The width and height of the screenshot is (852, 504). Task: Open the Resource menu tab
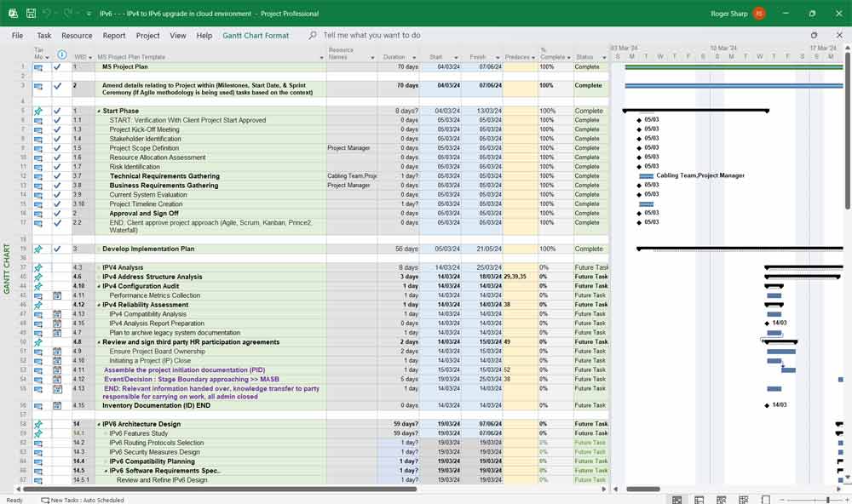77,36
